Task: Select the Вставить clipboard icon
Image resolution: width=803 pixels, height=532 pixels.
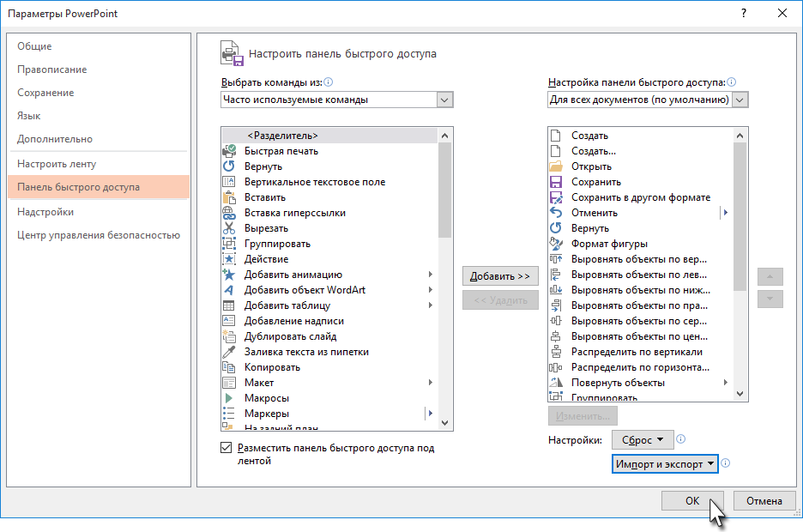Action: coord(229,197)
